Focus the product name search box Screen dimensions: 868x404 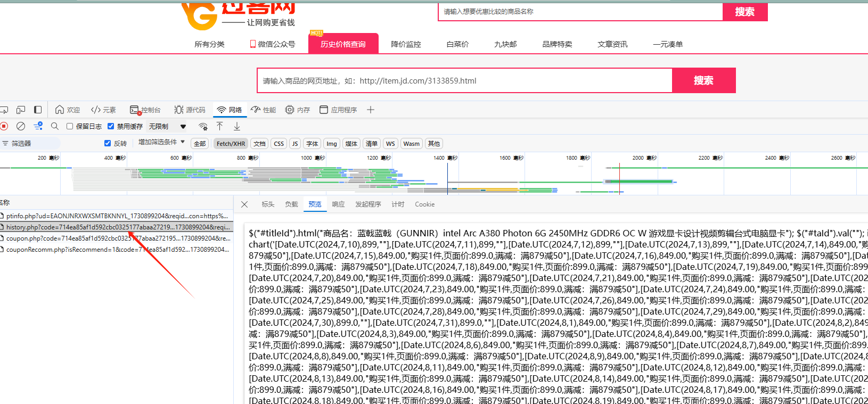(580, 12)
